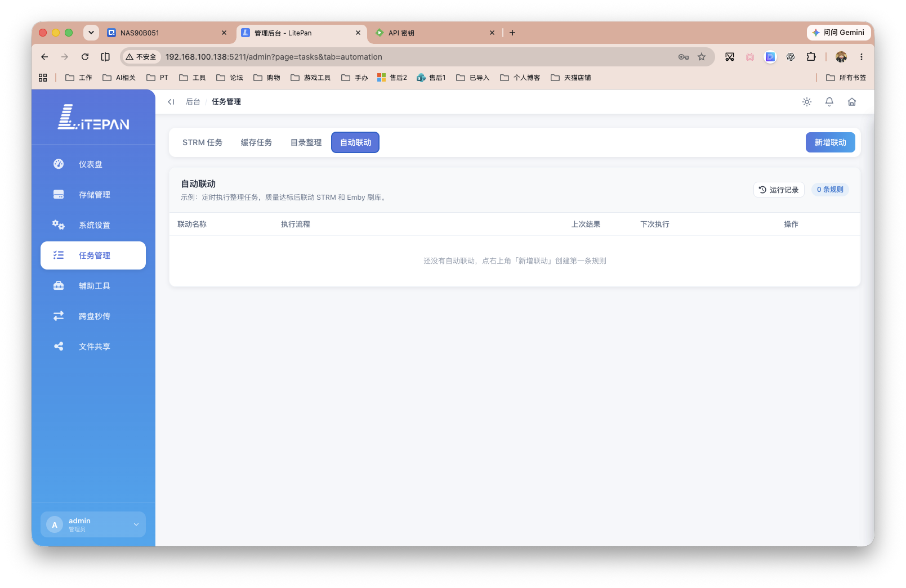This screenshot has width=906, height=588.
Task: Open 文件共享 file sharing in sidebar
Action: tap(93, 347)
